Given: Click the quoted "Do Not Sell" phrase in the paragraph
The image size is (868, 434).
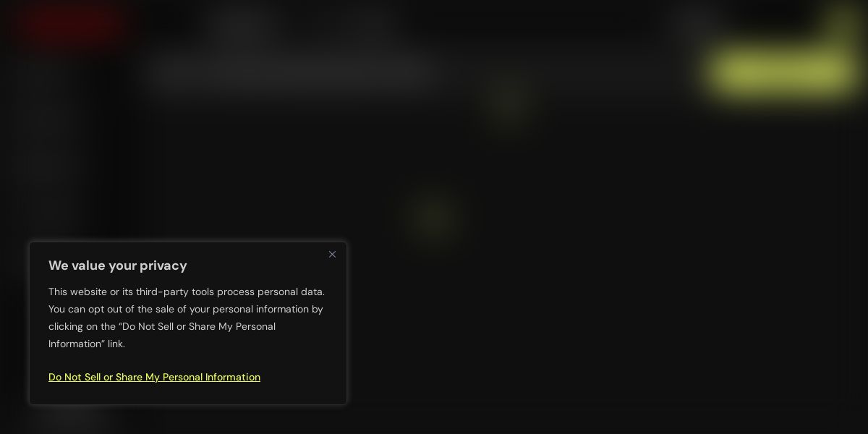Looking at the screenshot, I should (145, 326).
